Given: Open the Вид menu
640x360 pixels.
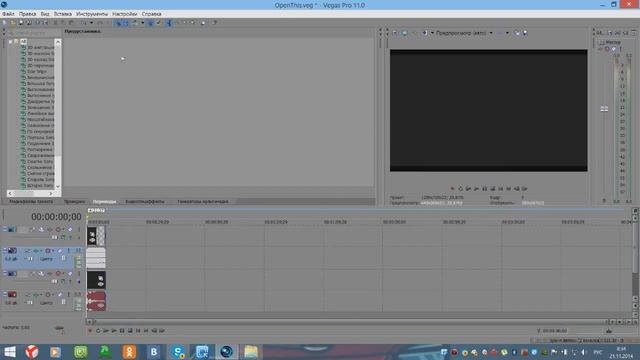Looking at the screenshot, I should tap(45, 14).
